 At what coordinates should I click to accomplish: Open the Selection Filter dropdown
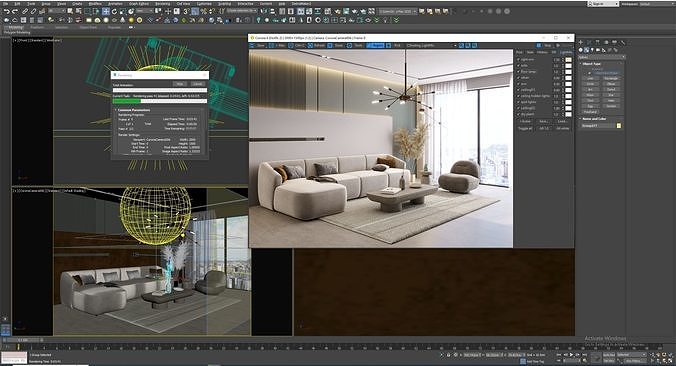[x=57, y=11]
